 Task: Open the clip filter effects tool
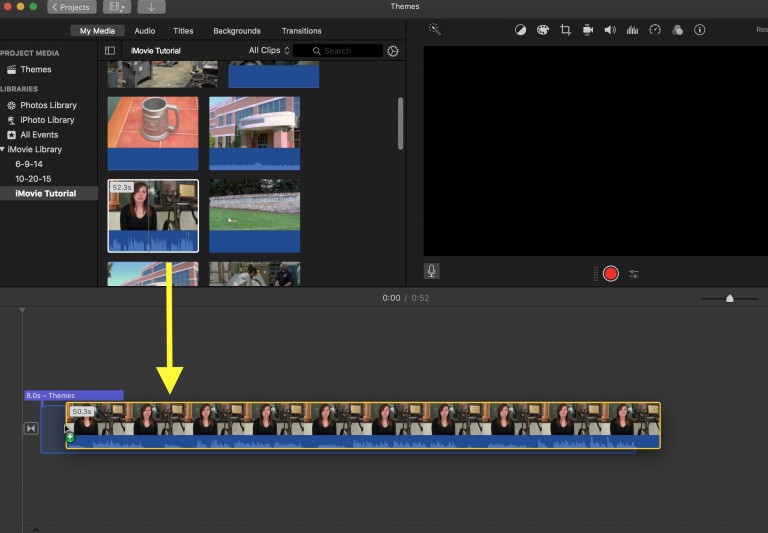click(677, 30)
